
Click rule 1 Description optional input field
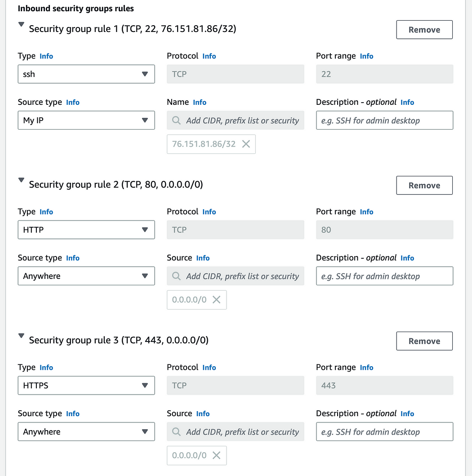point(384,120)
